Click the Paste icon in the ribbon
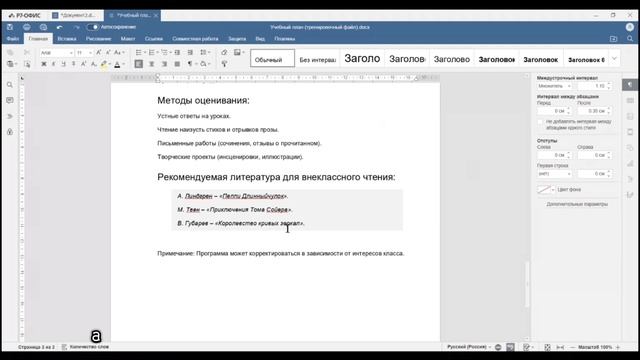This screenshot has width=640, height=360. (x=11, y=64)
